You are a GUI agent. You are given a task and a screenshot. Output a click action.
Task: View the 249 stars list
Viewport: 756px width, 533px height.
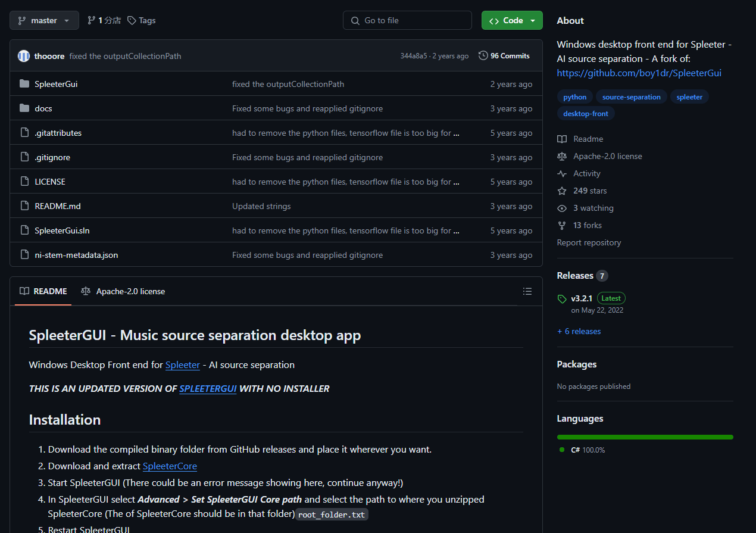tap(590, 191)
